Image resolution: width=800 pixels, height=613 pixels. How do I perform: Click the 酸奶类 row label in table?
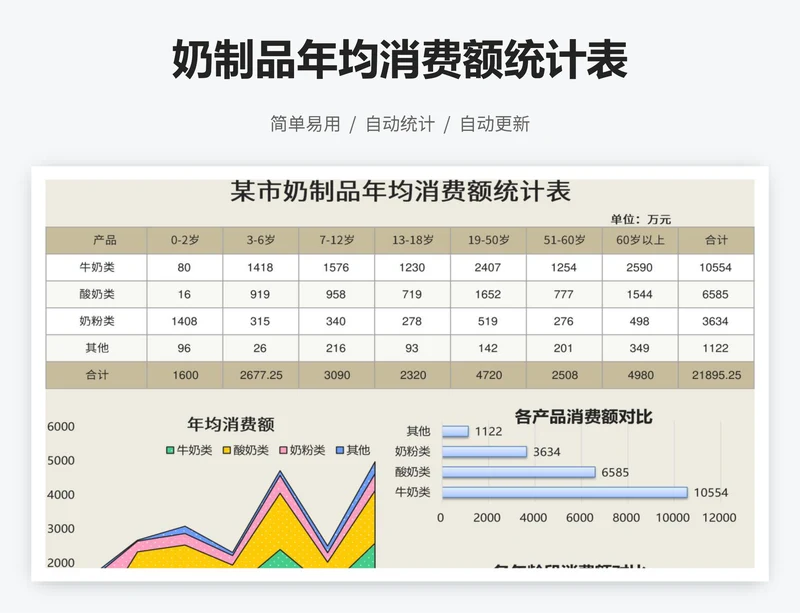96,295
